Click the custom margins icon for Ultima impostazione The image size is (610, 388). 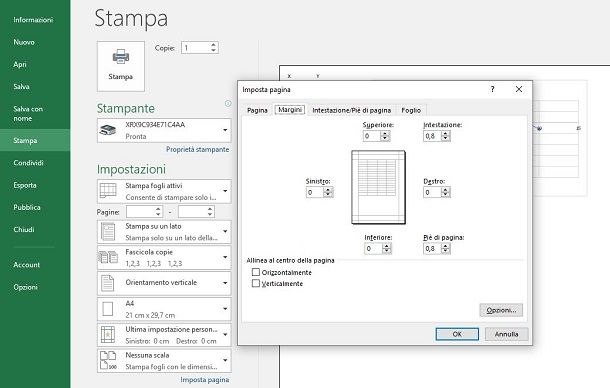click(108, 335)
